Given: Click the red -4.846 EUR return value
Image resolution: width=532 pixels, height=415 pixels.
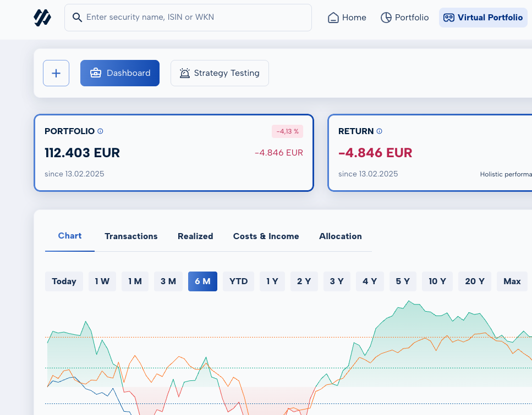Looking at the screenshot, I should tap(375, 153).
